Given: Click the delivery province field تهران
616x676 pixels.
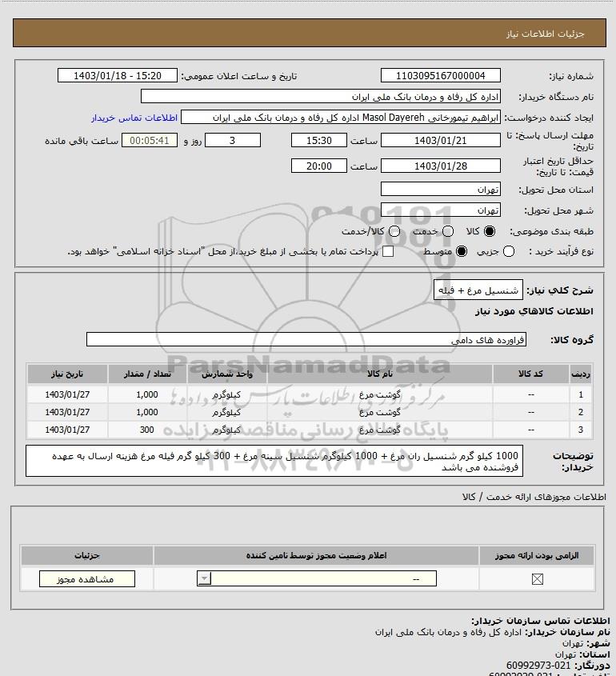Looking at the screenshot, I should pos(441,190).
